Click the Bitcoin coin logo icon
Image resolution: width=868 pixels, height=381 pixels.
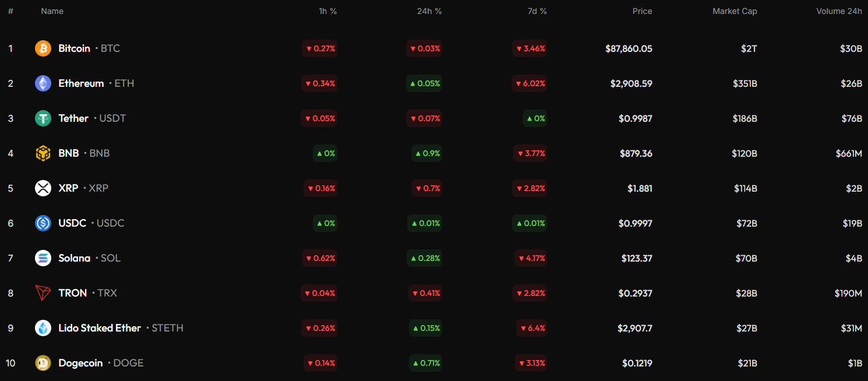pyautogui.click(x=43, y=48)
